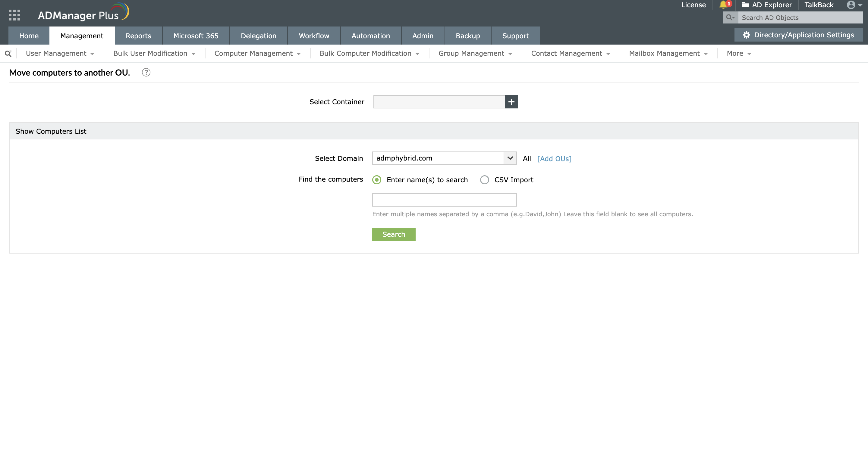
Task: Select the CSV Import radio button
Action: [484, 180]
